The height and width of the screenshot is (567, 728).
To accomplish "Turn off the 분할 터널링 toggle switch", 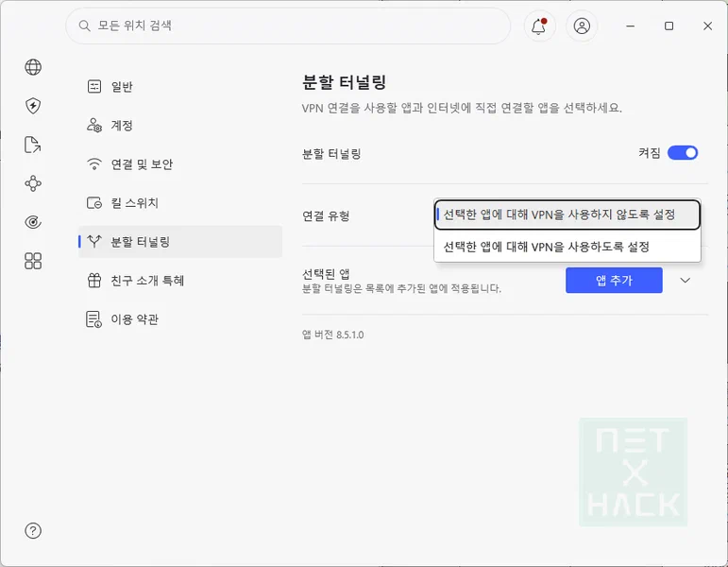I will pos(683,153).
